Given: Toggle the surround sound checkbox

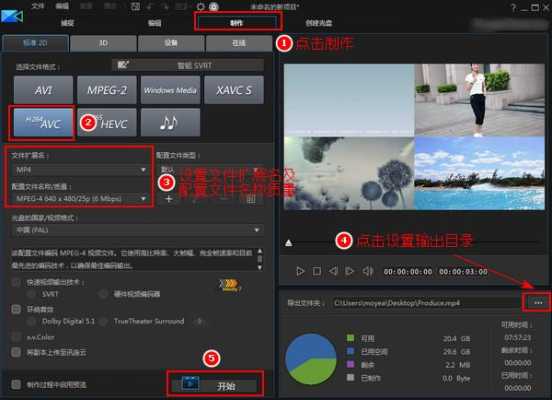Looking at the screenshot, I should click(x=16, y=310).
